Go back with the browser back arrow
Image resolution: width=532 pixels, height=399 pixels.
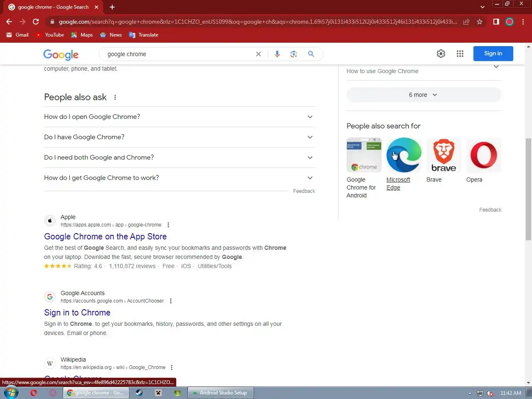point(9,22)
